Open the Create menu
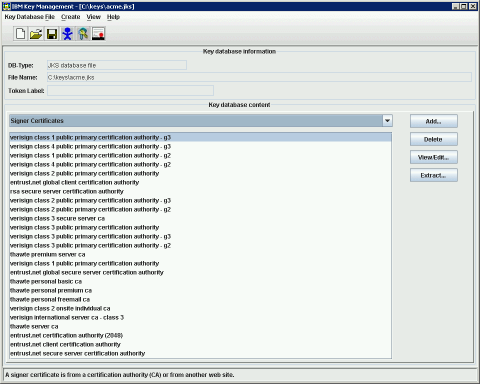Screen dimensions: 480x384 (71, 17)
